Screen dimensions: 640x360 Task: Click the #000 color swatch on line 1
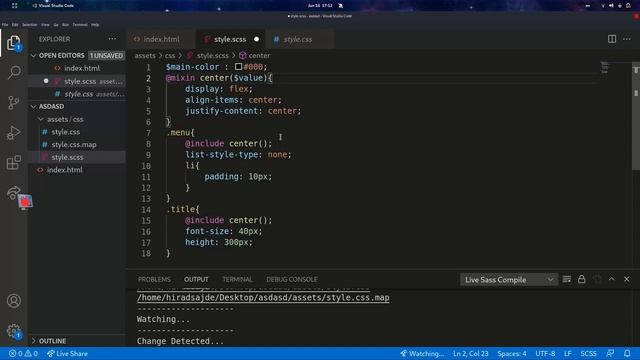pyautogui.click(x=238, y=67)
